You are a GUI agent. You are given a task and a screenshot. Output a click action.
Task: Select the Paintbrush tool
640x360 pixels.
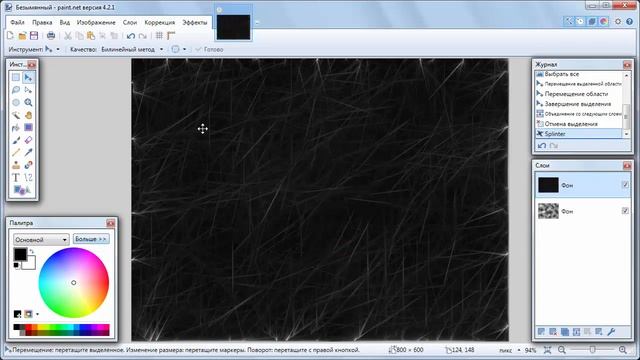(x=16, y=140)
